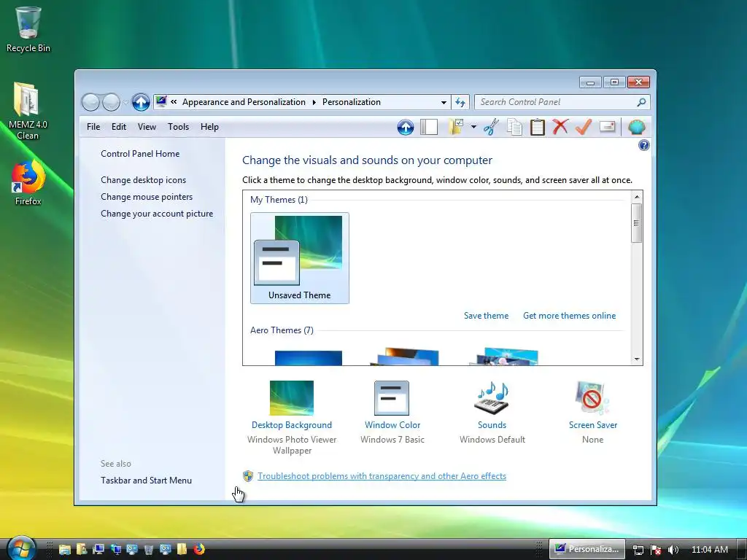Click the double chevron in address bar

coord(174,102)
